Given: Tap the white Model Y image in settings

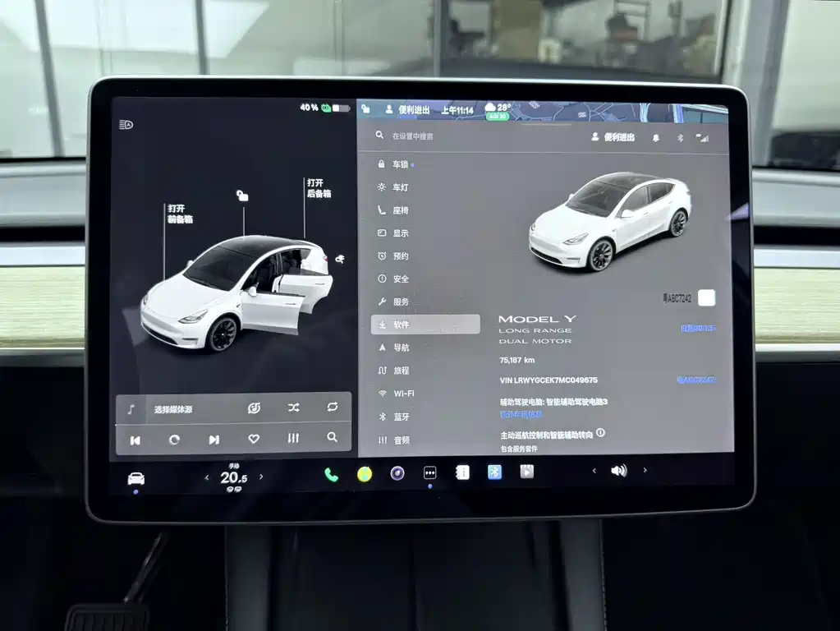Looking at the screenshot, I should [x=609, y=221].
